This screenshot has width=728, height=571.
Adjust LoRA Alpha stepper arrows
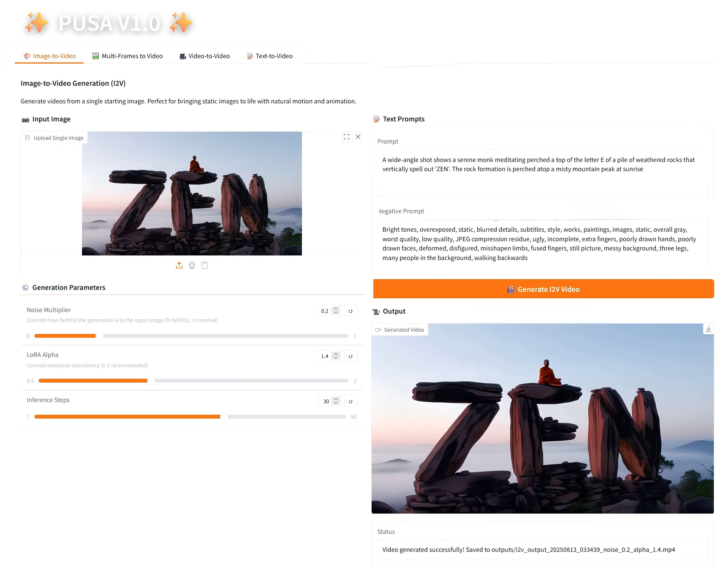click(336, 356)
